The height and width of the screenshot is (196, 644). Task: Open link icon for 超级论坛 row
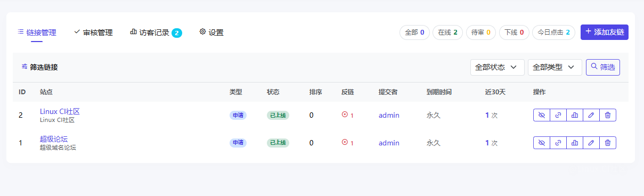[x=558, y=143]
